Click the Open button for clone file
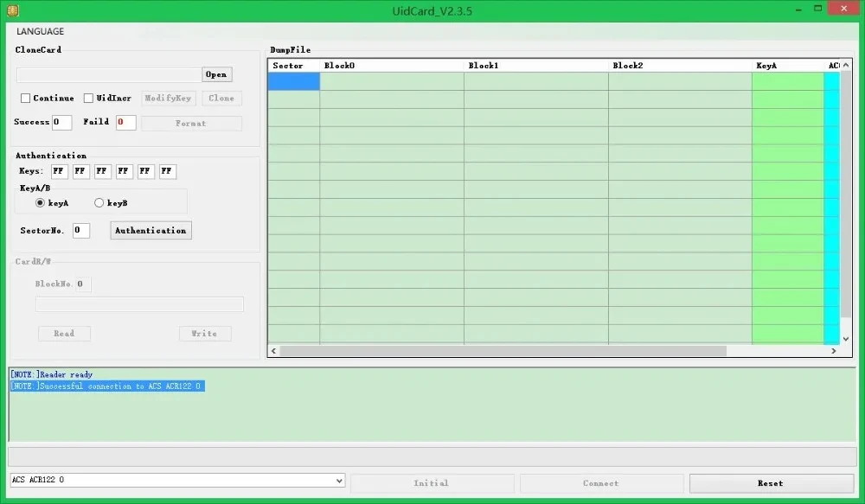 tap(216, 74)
